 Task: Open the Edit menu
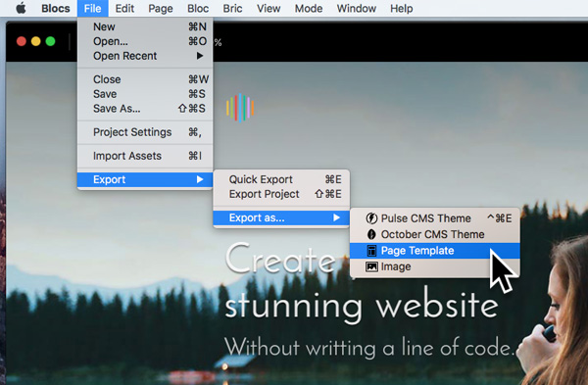pyautogui.click(x=124, y=8)
